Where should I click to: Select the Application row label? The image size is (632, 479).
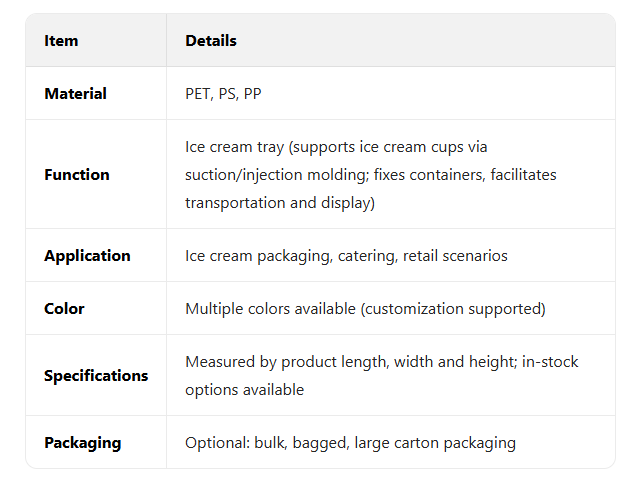point(87,256)
